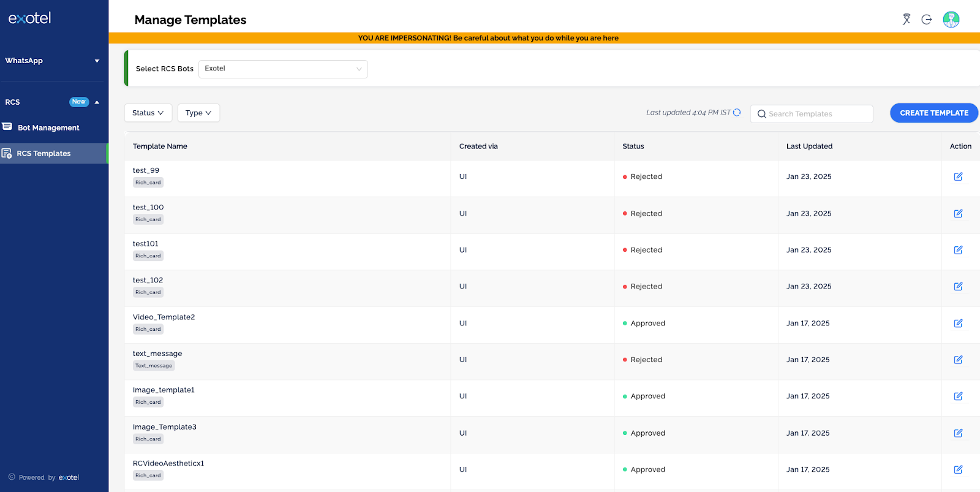Click the Search Templates input field
Viewport: 980px width, 492px height.
click(812, 114)
